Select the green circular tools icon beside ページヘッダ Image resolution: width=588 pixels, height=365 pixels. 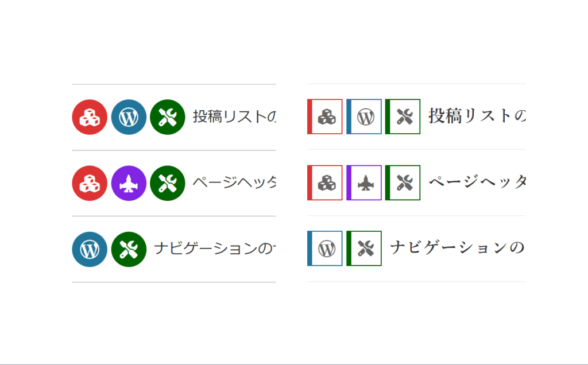[167, 183]
